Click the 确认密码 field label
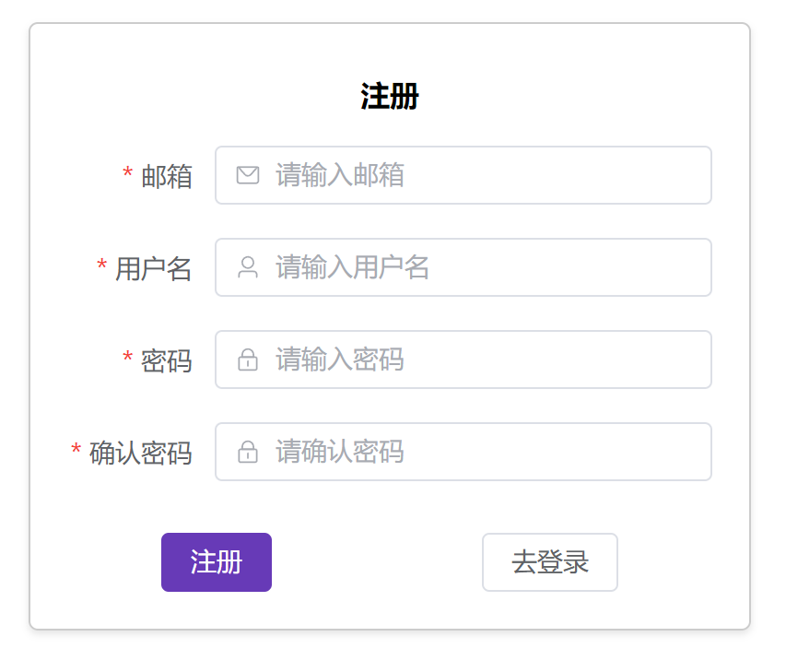The height and width of the screenshot is (672, 786). point(138,454)
